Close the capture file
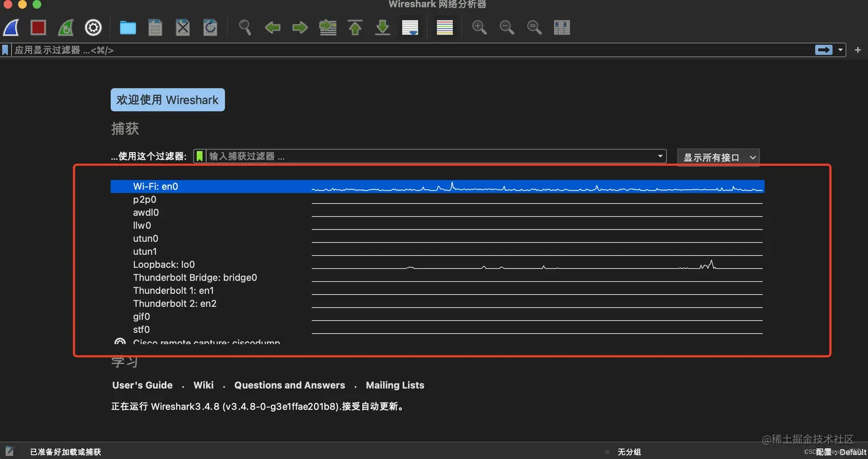The height and width of the screenshot is (459, 868). click(183, 28)
